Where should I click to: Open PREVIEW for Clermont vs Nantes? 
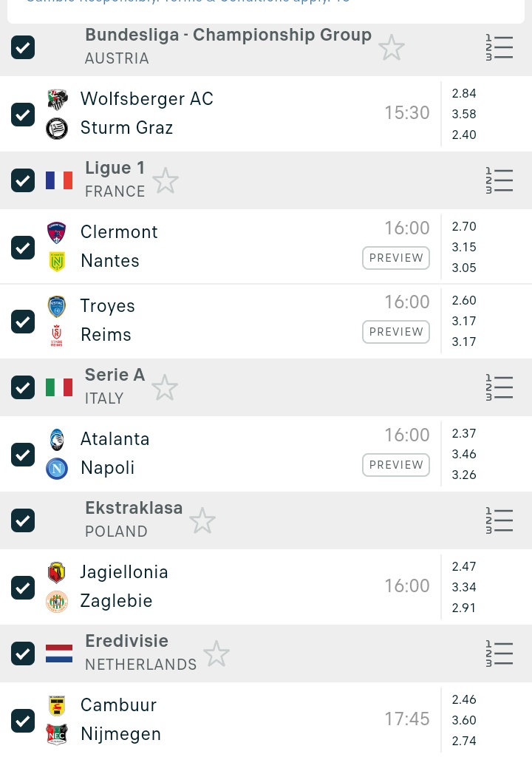396,258
